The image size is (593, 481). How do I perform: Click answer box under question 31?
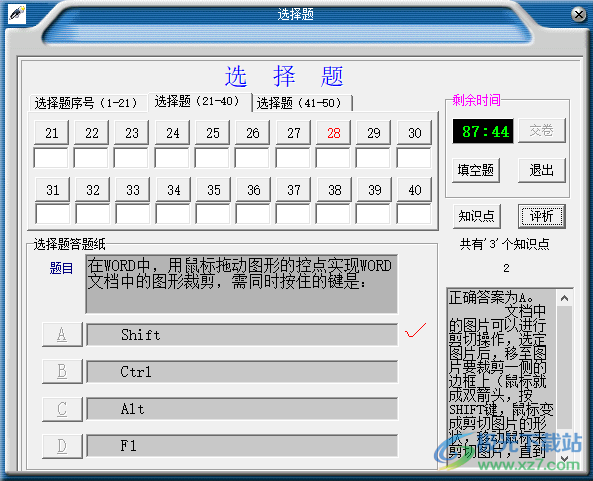click(52, 214)
